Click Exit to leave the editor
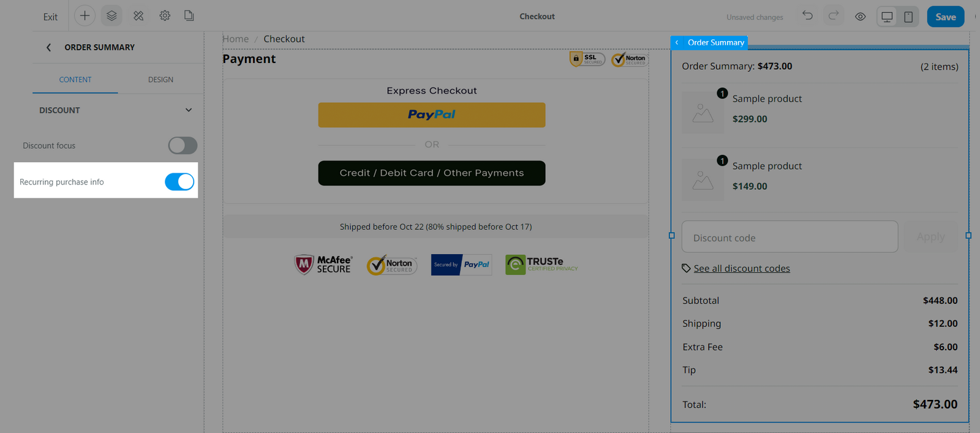This screenshot has width=980, height=433. [50, 17]
